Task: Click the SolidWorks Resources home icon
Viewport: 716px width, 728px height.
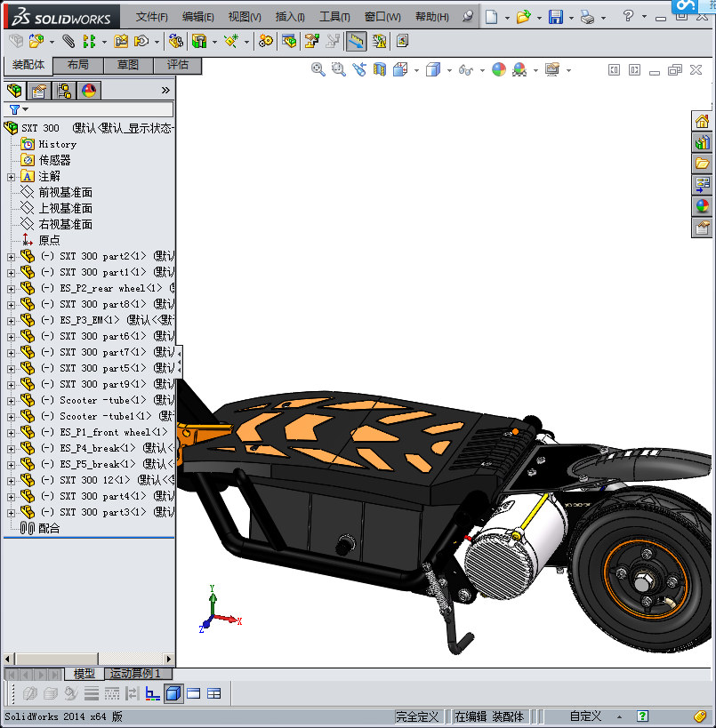Action: [x=702, y=122]
